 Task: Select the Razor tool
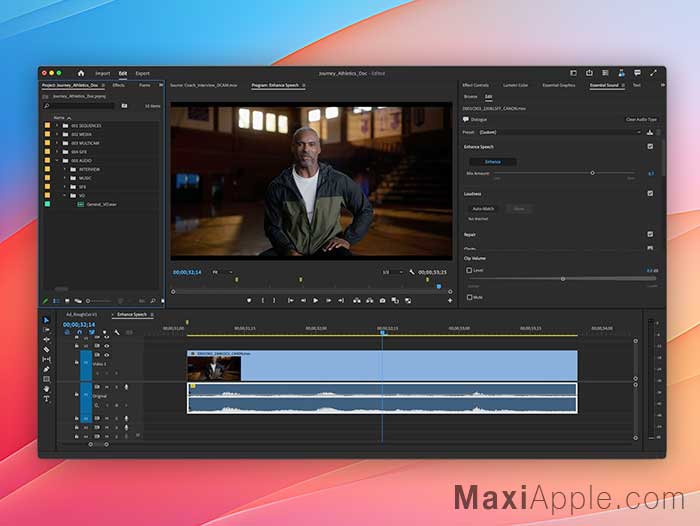[46, 350]
